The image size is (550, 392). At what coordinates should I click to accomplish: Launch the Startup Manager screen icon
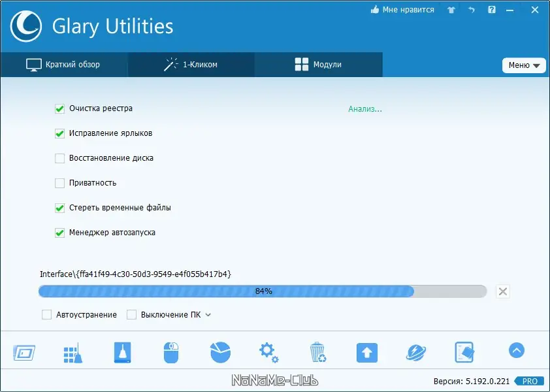point(24,353)
